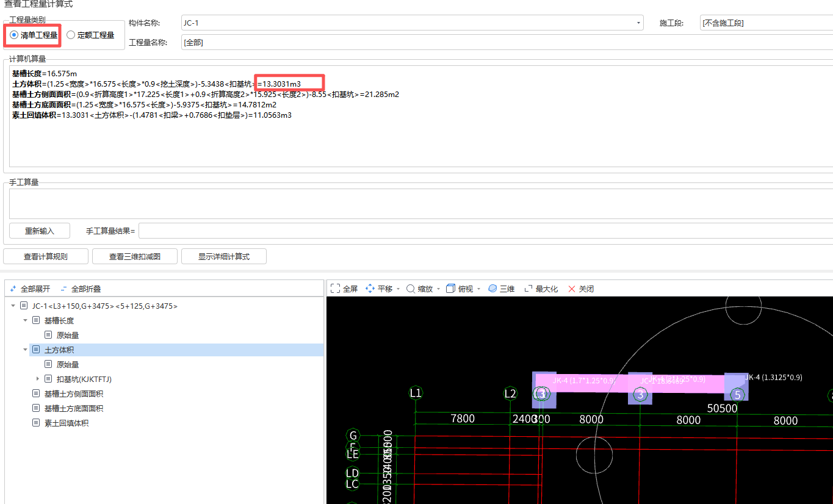This screenshot has width=833, height=504.
Task: Click the 工程量名称 [全部] field
Action: pos(507,43)
